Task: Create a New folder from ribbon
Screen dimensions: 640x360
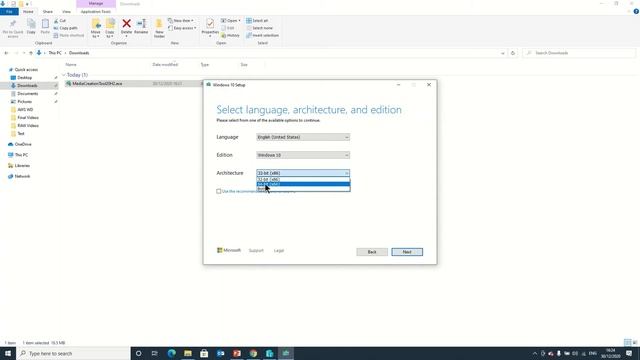Action: (159, 28)
